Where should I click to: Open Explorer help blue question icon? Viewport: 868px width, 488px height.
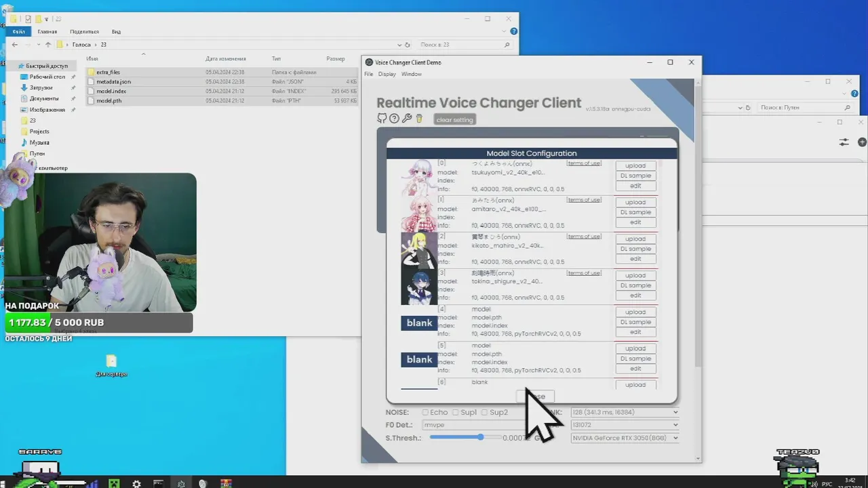pos(513,32)
